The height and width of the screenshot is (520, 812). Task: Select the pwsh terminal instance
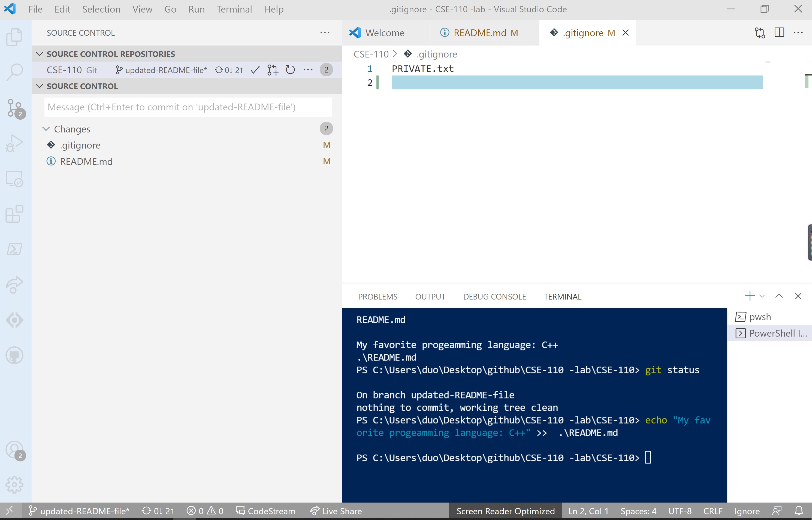click(769, 317)
